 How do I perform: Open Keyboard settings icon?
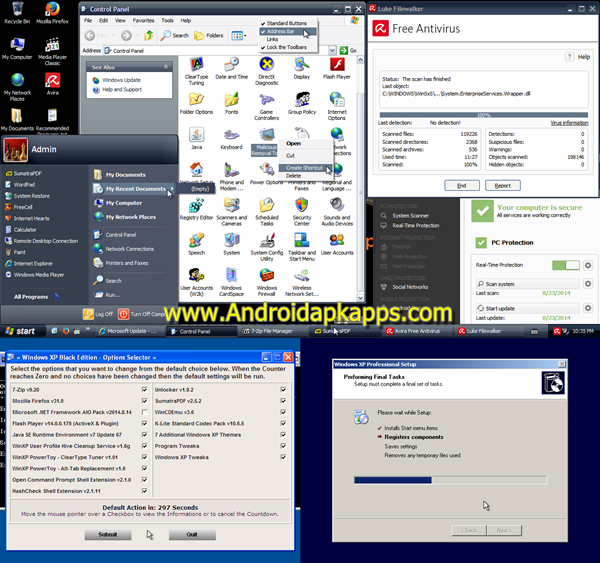coord(232,139)
